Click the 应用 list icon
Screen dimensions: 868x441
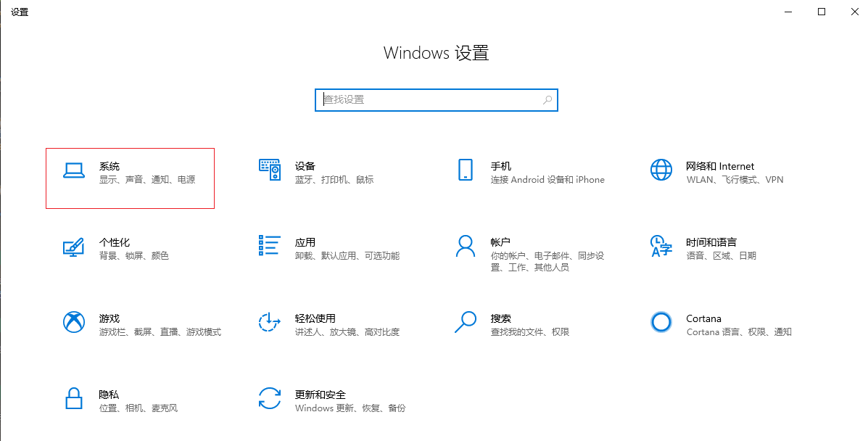point(270,246)
